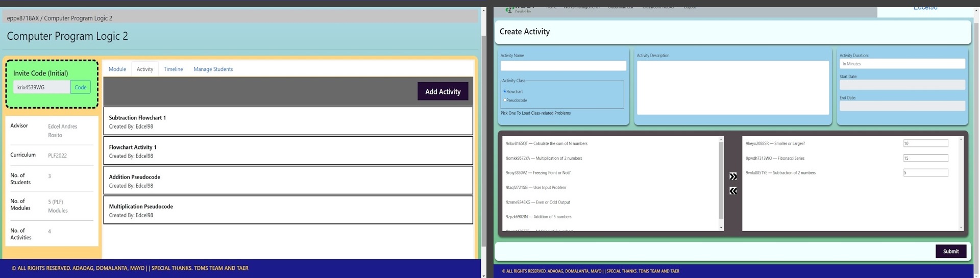Open the Multiplication Pseudocode activity
The height and width of the screenshot is (278, 980).
(x=288, y=210)
